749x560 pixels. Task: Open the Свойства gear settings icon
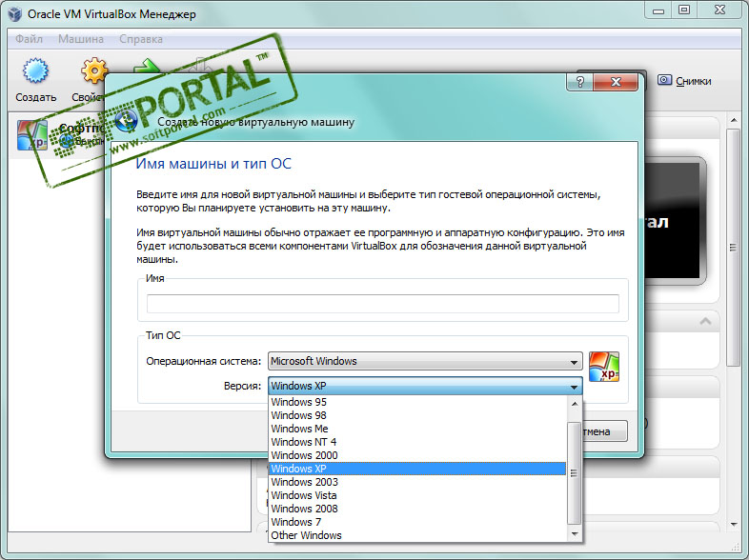pyautogui.click(x=94, y=70)
